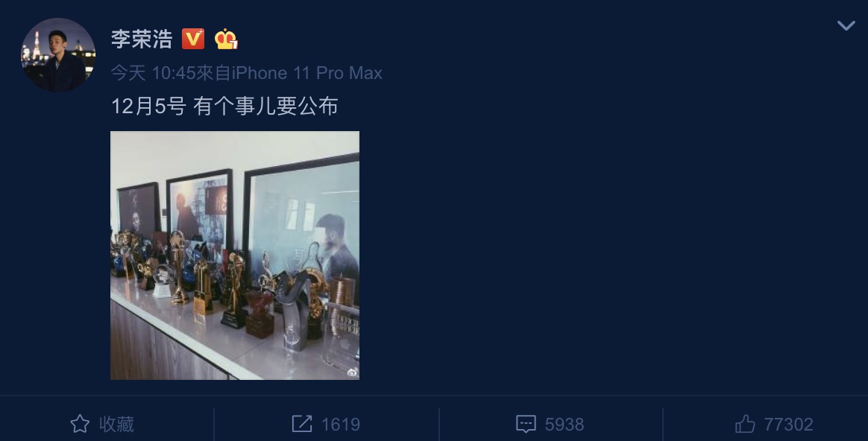Click the 77302 likes count
This screenshot has width=868, height=441.
(x=788, y=425)
